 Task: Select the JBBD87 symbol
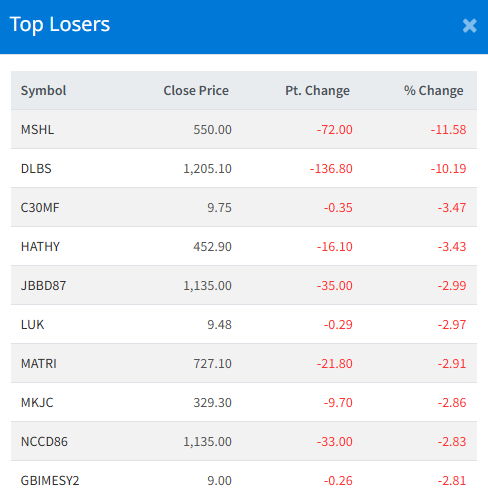coord(43,286)
